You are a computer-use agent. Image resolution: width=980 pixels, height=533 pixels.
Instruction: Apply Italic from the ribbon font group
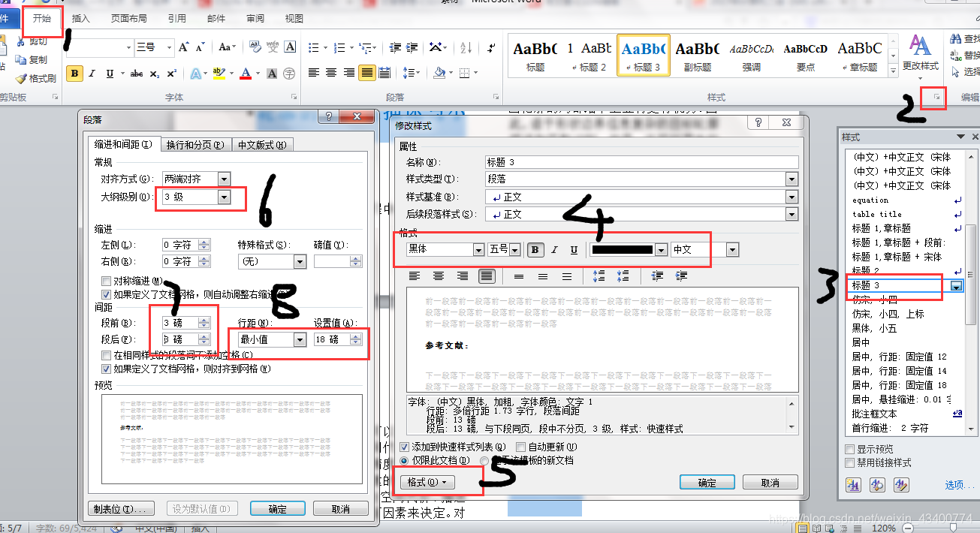click(92, 74)
